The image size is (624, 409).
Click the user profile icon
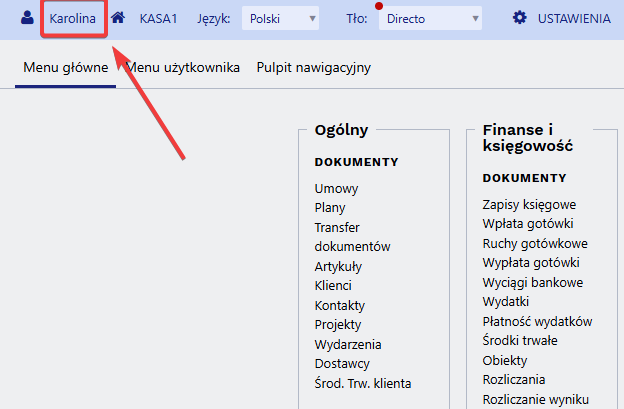[27, 18]
